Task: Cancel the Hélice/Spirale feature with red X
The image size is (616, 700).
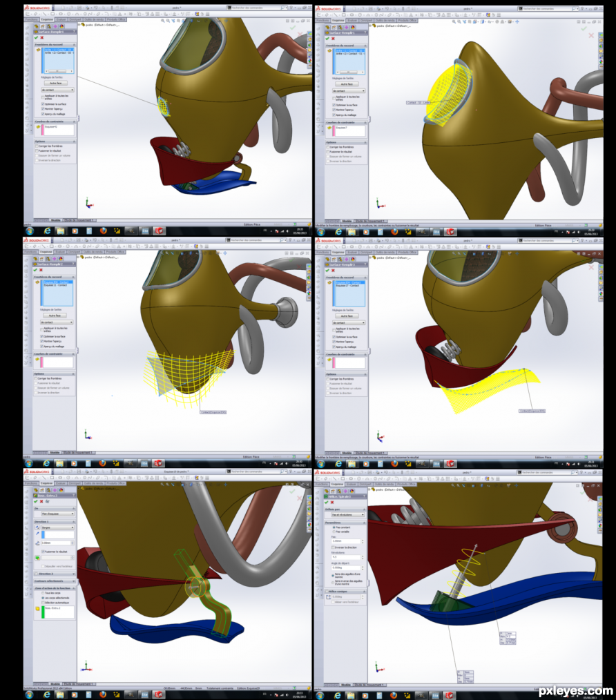Action: (x=332, y=503)
